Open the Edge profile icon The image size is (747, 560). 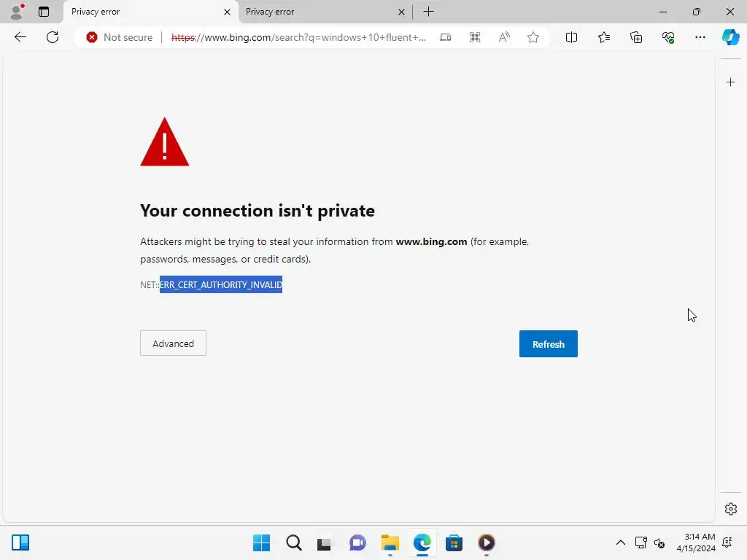[x=18, y=12]
